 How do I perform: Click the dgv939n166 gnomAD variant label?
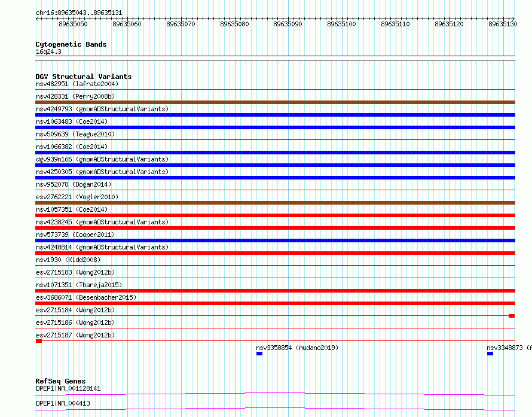[102, 159]
